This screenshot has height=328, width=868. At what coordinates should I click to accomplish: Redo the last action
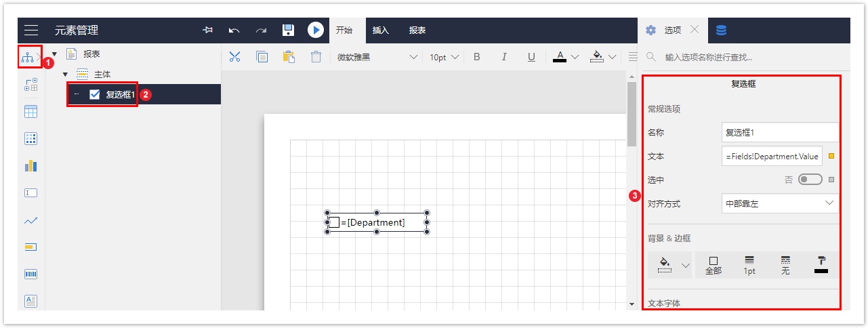pyautogui.click(x=261, y=30)
